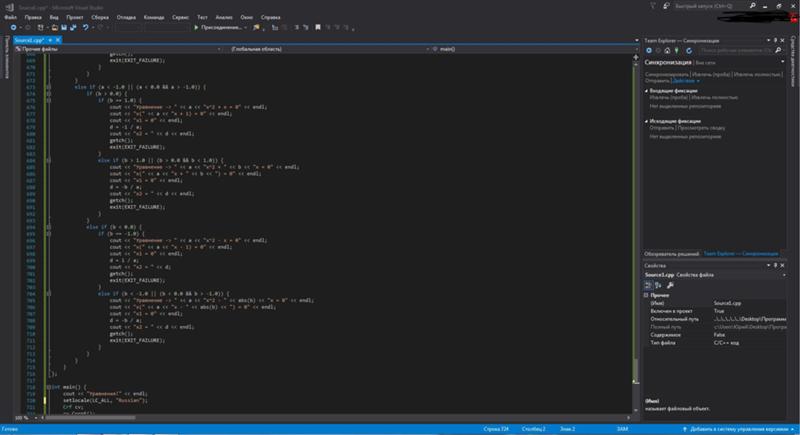Click the Refresh icon in Team Explorer

[x=690, y=48]
